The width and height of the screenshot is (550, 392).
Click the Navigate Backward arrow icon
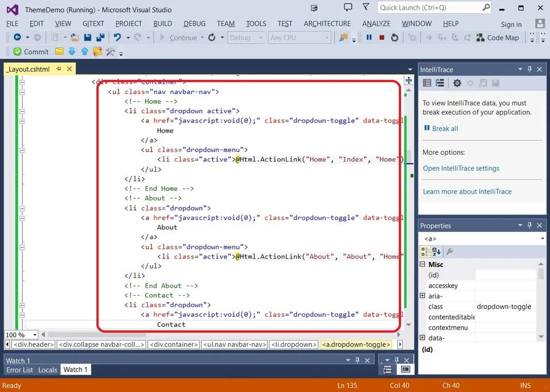point(17,37)
